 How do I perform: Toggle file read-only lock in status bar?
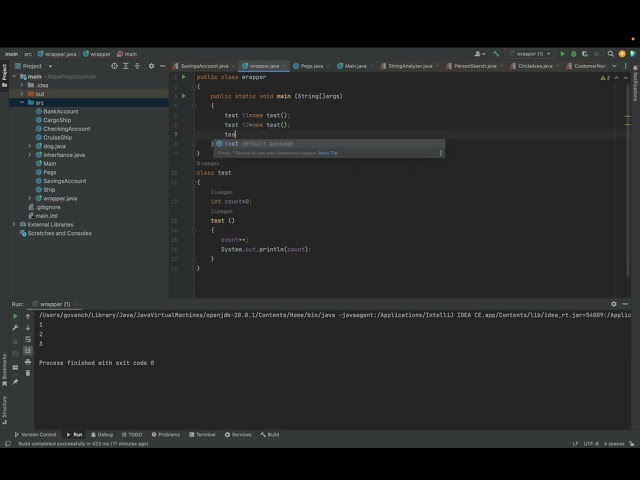pos(631,444)
